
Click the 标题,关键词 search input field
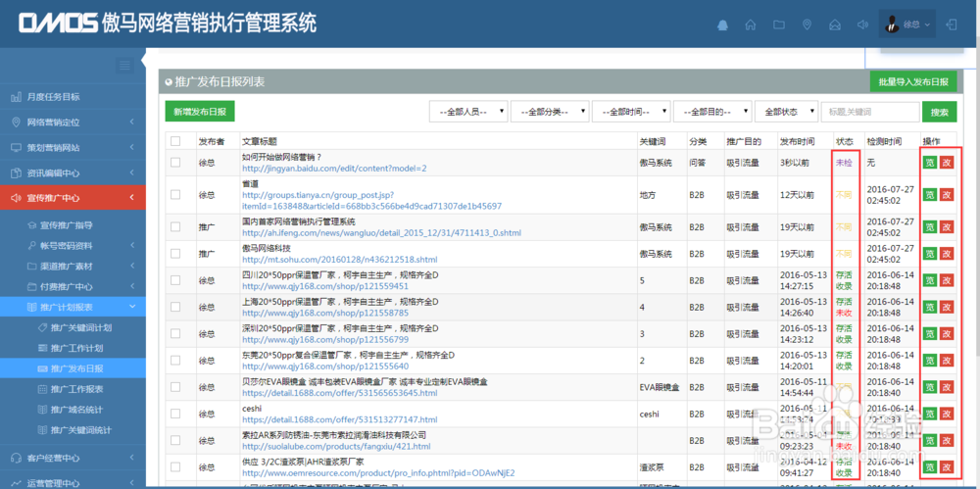(x=870, y=112)
